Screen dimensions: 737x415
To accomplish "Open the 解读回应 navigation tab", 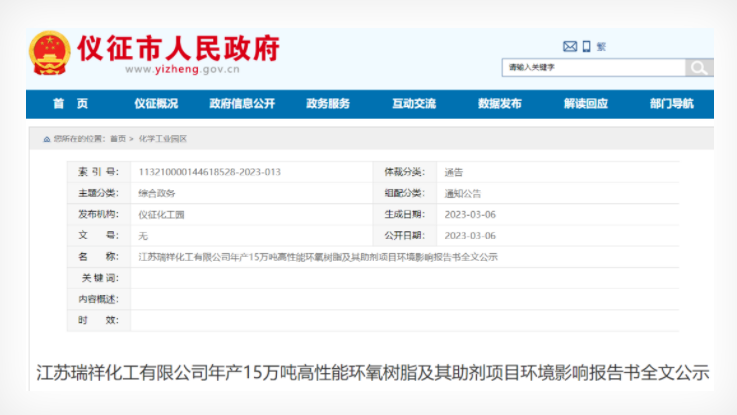I will click(586, 103).
